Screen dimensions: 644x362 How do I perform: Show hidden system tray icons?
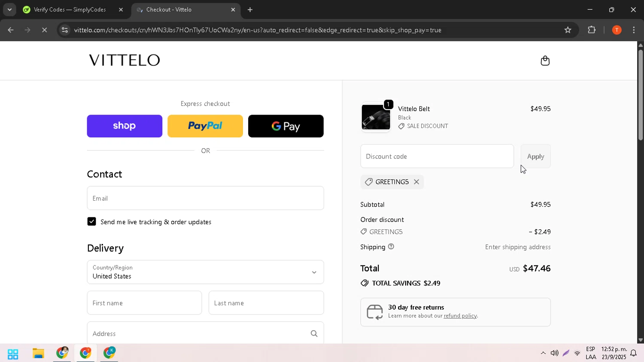[543, 353]
